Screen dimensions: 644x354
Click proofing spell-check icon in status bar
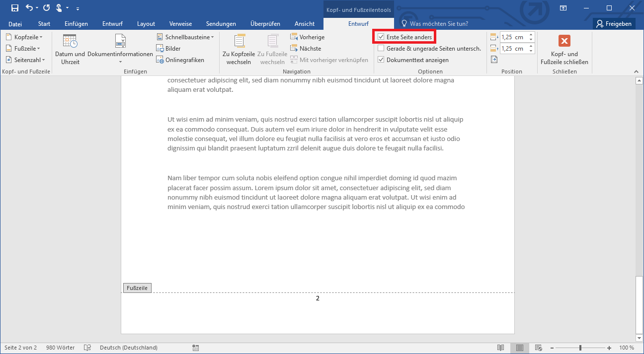pyautogui.click(x=87, y=348)
